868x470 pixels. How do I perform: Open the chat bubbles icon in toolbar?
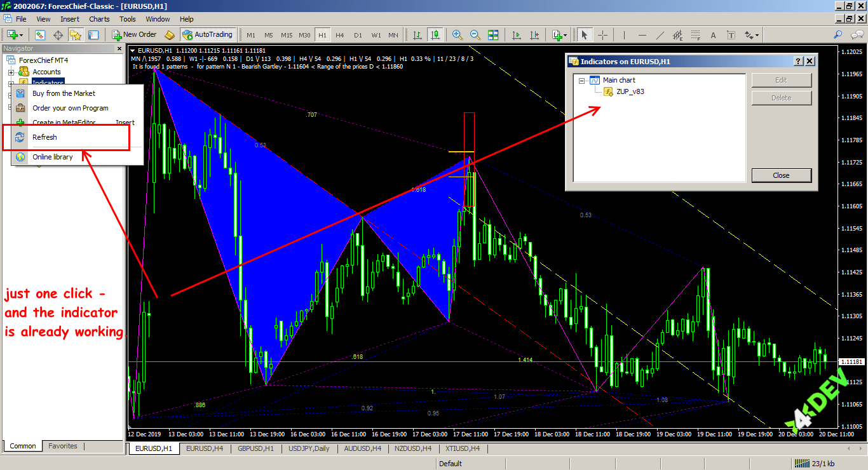[x=857, y=35]
